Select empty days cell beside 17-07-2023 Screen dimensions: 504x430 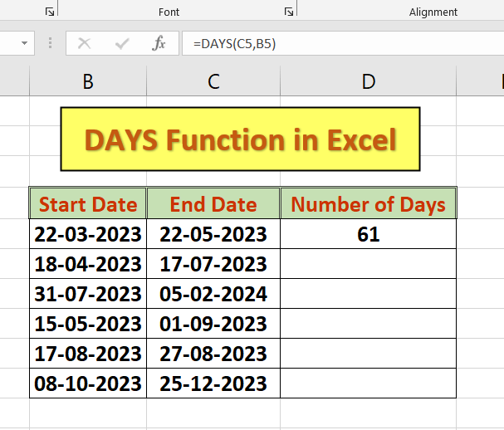pos(369,264)
